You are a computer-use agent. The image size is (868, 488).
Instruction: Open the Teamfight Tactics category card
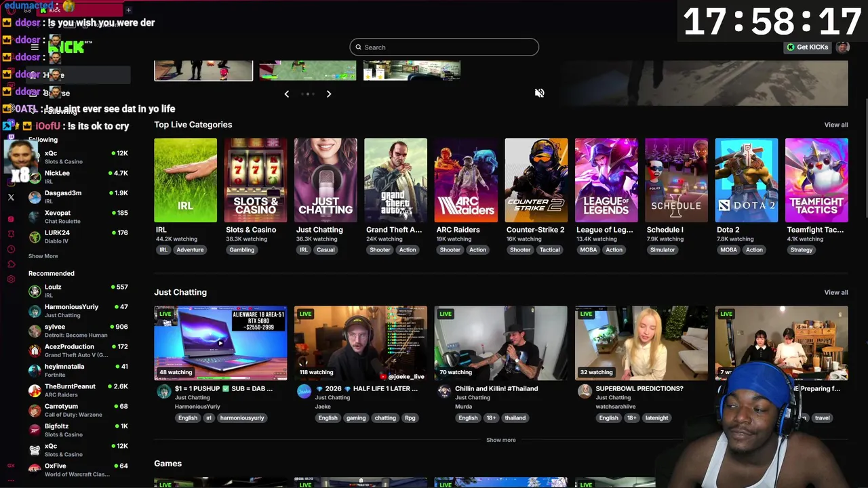coord(816,180)
